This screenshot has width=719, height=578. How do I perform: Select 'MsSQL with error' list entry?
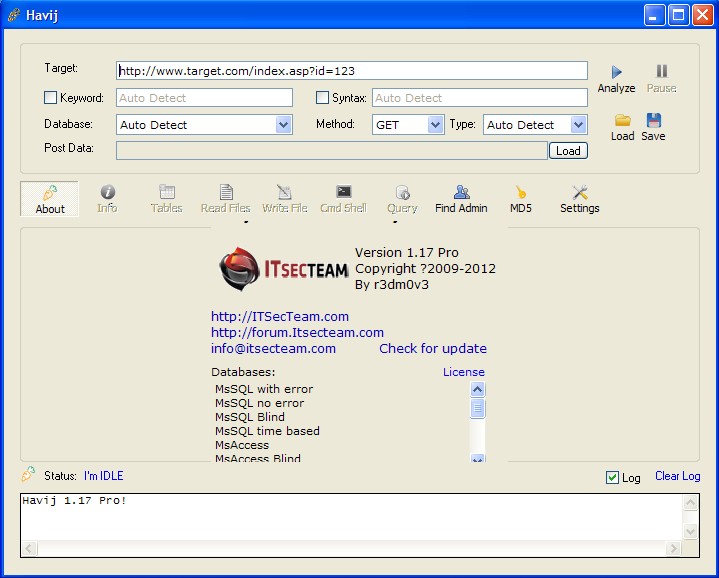[264, 389]
